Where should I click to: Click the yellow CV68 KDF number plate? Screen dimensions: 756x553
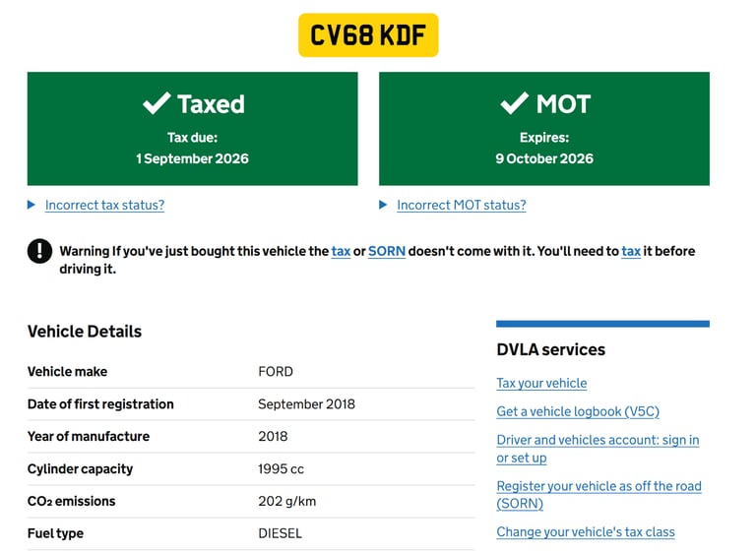368,35
